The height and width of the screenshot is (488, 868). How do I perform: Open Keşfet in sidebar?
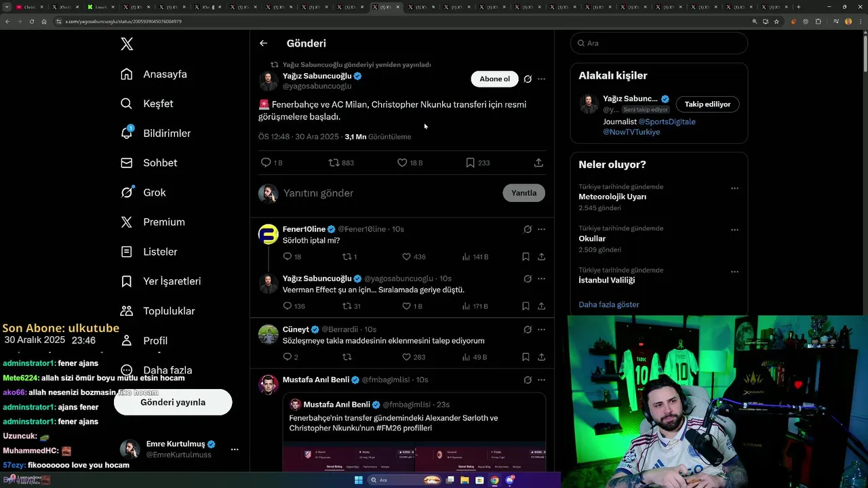[x=147, y=104]
